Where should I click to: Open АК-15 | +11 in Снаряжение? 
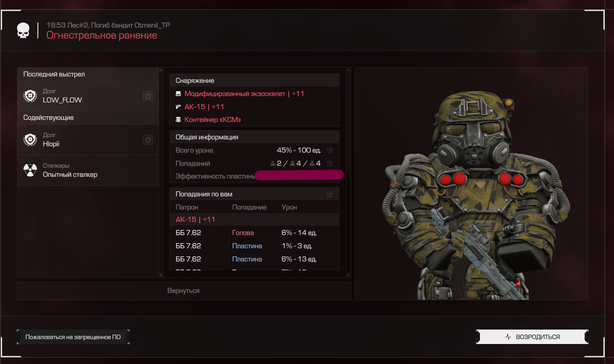pos(204,107)
